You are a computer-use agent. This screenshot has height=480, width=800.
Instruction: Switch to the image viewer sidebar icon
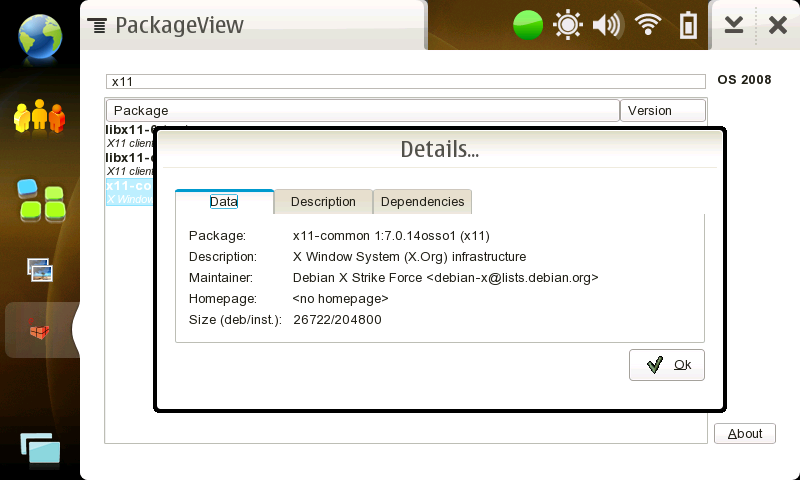click(40, 269)
